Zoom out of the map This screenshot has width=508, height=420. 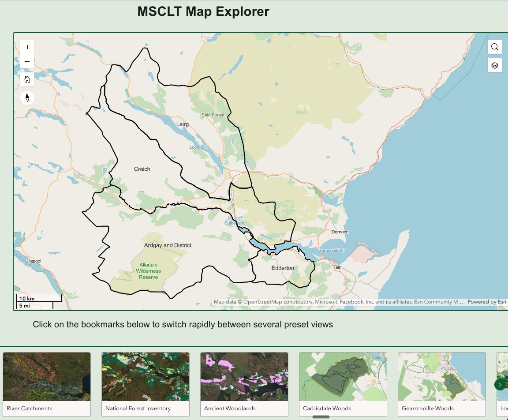[x=27, y=62]
